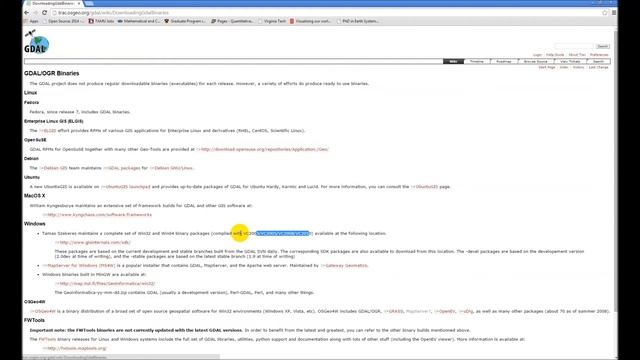Open the MapServer for Windows (MS4W) link
This screenshot has height=360, width=640.
(x=79, y=265)
